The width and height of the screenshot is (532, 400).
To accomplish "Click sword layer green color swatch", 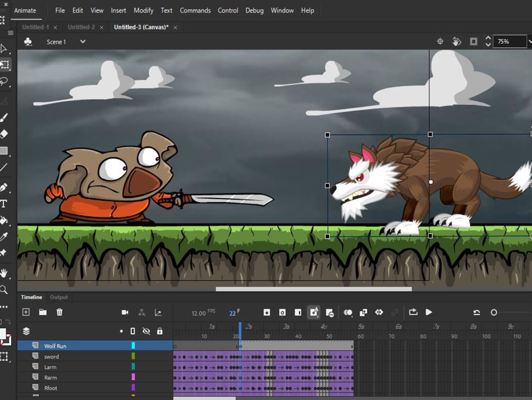I will click(134, 356).
